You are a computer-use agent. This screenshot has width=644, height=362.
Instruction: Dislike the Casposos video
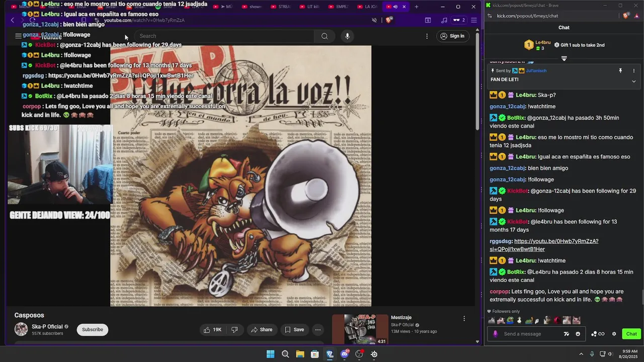coord(234,330)
